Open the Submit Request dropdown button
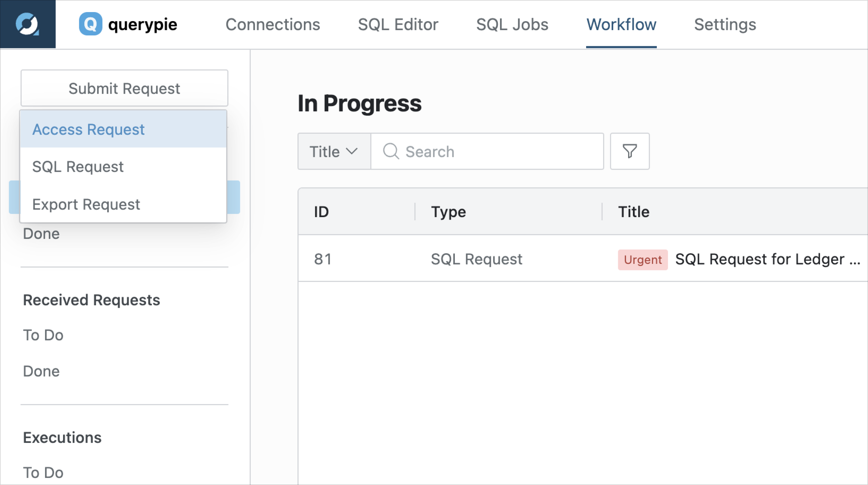The width and height of the screenshot is (868, 485). pos(124,88)
